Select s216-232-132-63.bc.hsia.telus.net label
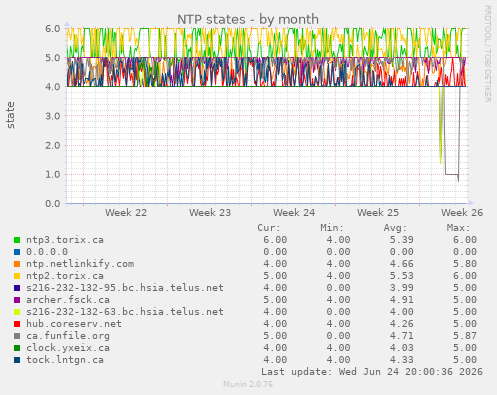The width and height of the screenshot is (497, 395). tap(125, 312)
